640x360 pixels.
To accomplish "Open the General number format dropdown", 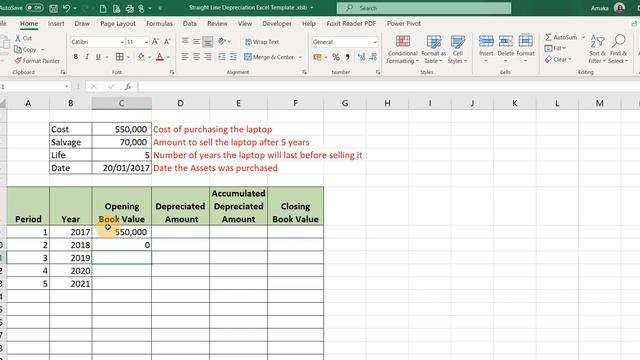I will point(375,42).
